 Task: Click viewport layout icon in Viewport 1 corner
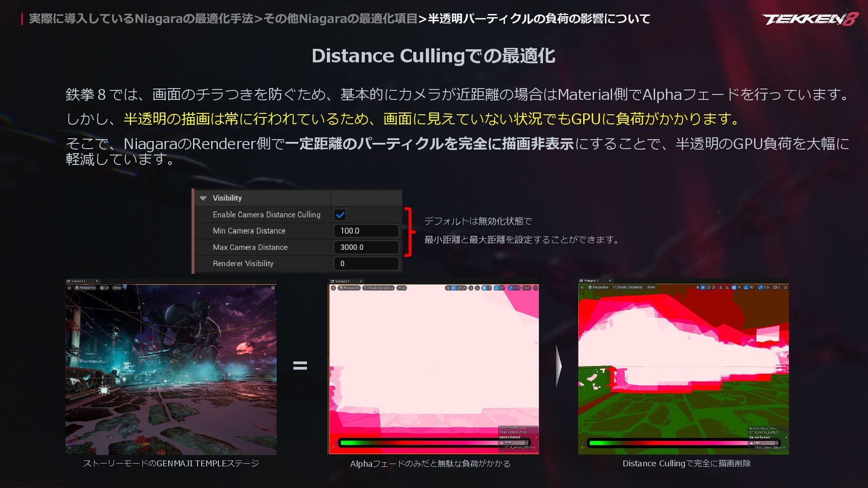tap(273, 288)
